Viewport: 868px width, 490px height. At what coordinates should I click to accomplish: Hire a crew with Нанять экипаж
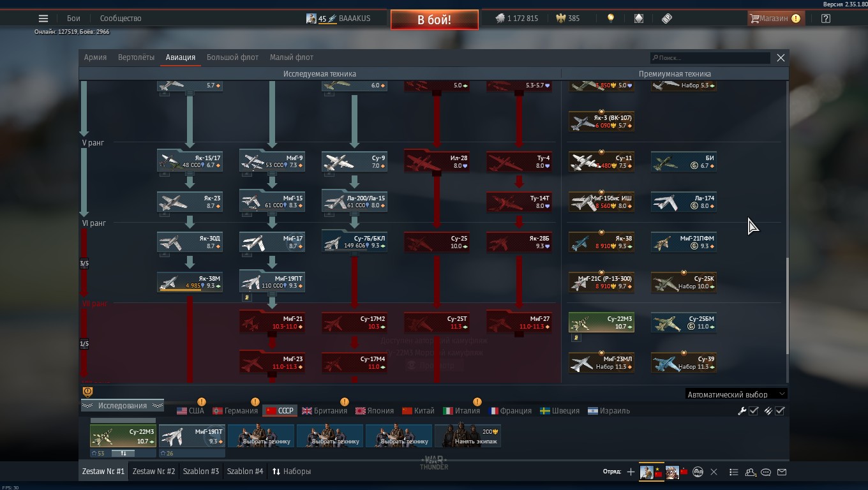(467, 436)
